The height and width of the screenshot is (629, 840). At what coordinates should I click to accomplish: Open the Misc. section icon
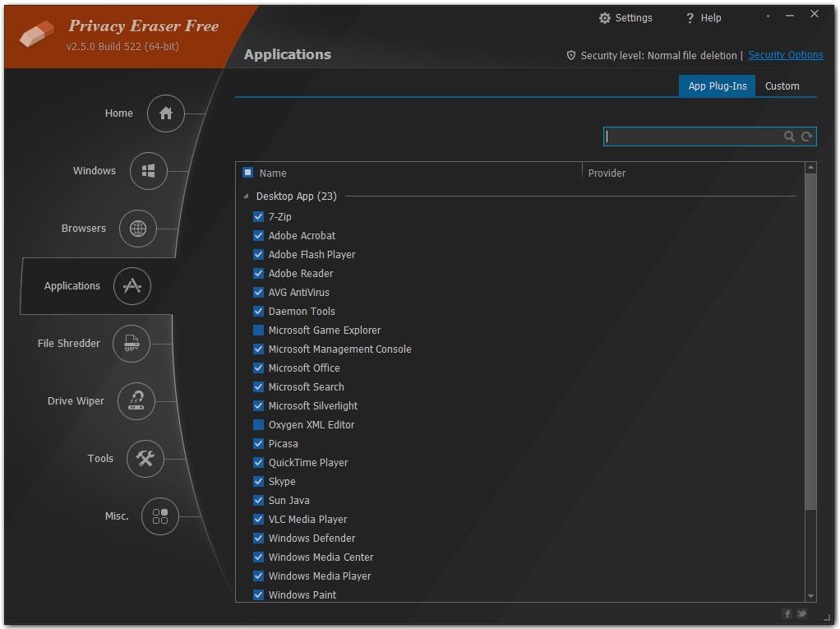[x=159, y=516]
